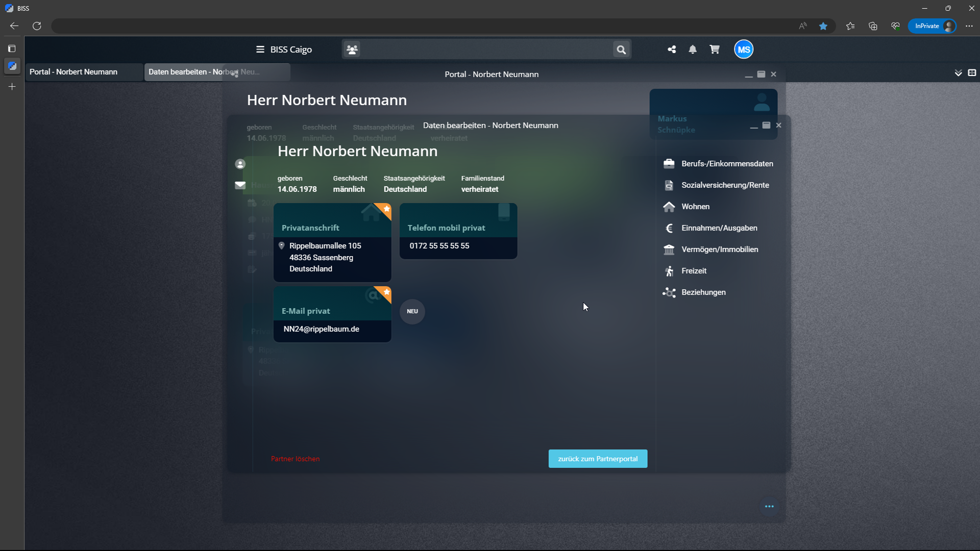The width and height of the screenshot is (980, 551).
Task: Click the person icon in left sidebar
Action: click(240, 164)
